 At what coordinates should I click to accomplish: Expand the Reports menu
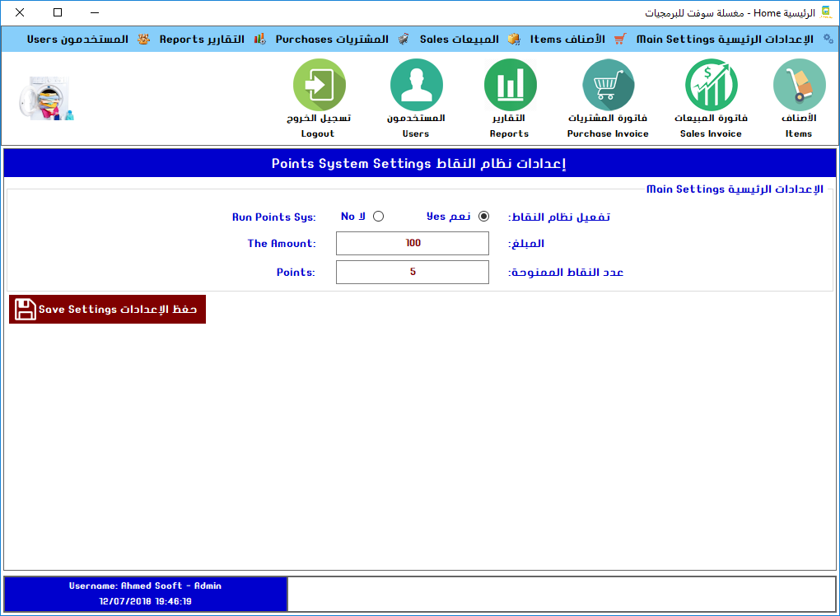[202, 39]
